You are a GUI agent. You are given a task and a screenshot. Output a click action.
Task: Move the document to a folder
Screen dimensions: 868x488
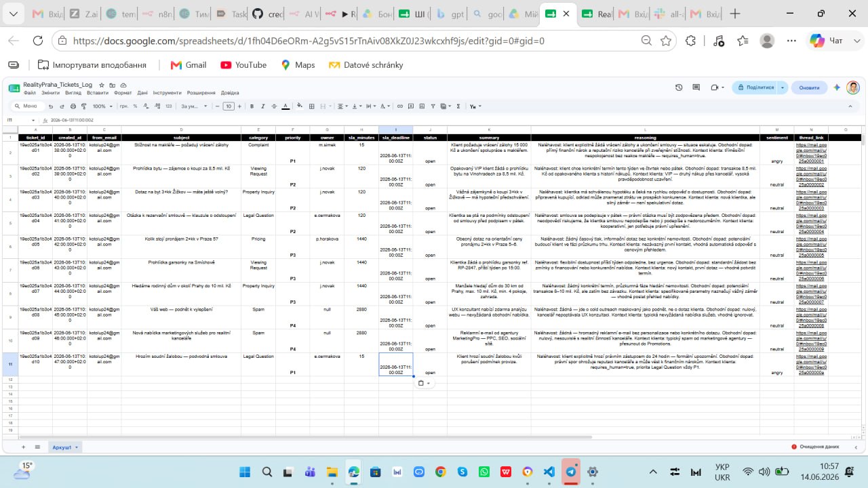(x=111, y=85)
